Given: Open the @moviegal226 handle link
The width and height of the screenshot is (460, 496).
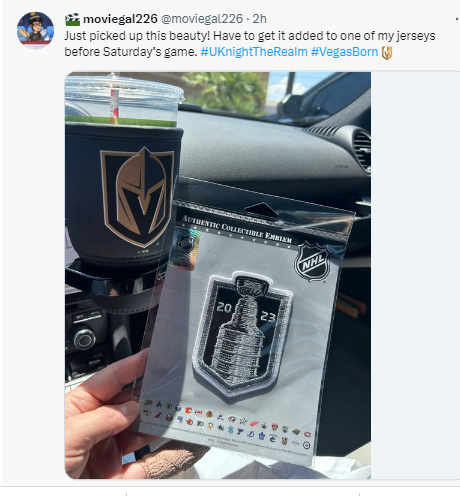Looking at the screenshot, I should coord(202,19).
